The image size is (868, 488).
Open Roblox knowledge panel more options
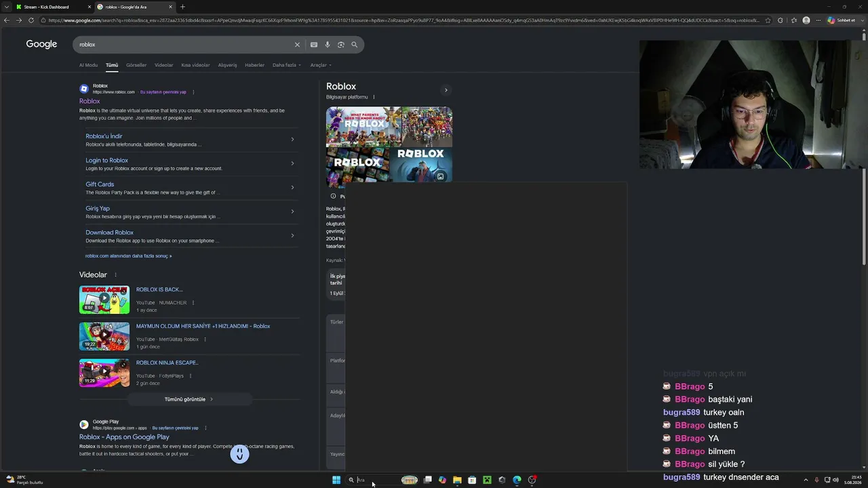[x=374, y=97]
